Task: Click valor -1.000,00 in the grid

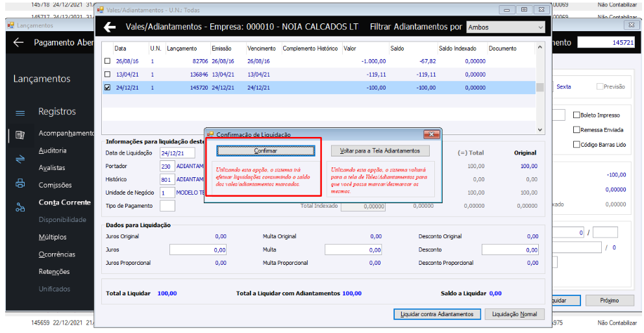Action: 373,61
